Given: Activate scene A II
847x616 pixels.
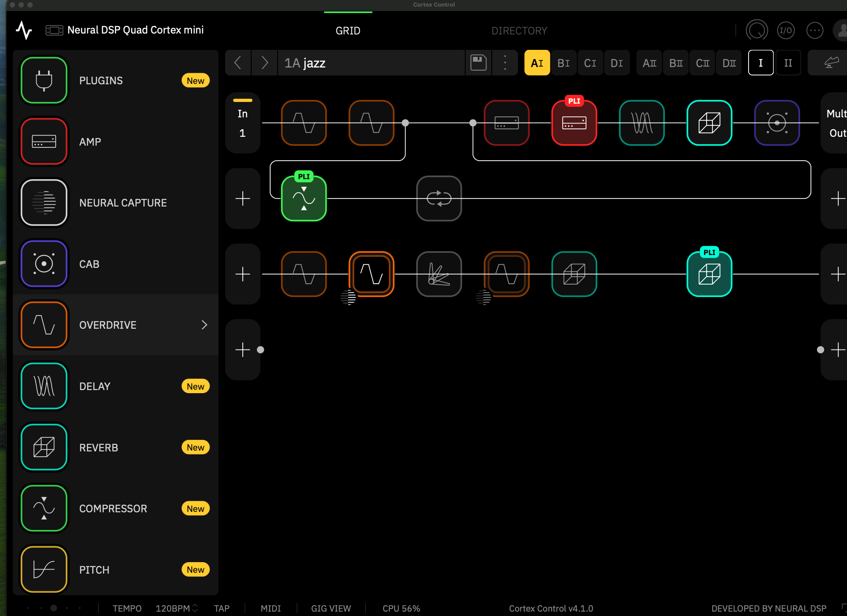Looking at the screenshot, I should (x=649, y=63).
